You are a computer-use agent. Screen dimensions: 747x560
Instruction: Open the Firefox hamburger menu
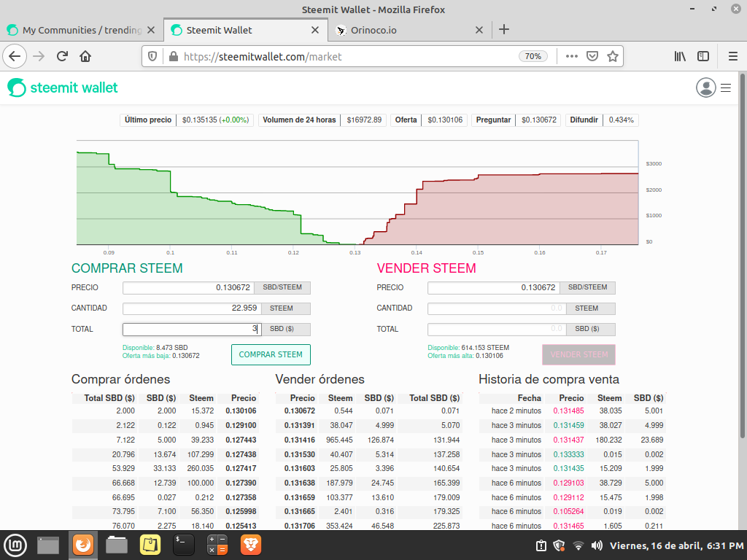pyautogui.click(x=733, y=56)
